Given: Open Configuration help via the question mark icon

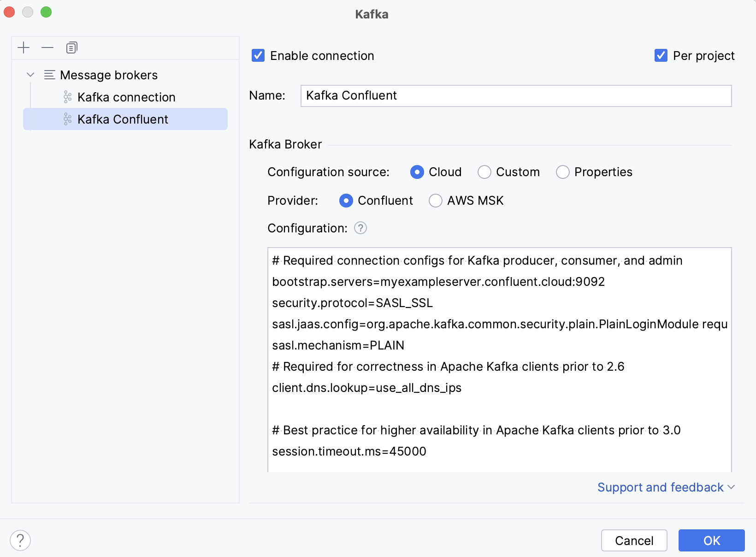Looking at the screenshot, I should tap(360, 228).
